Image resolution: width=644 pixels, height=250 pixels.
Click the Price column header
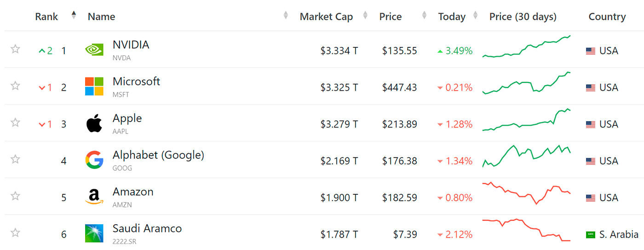click(x=390, y=17)
